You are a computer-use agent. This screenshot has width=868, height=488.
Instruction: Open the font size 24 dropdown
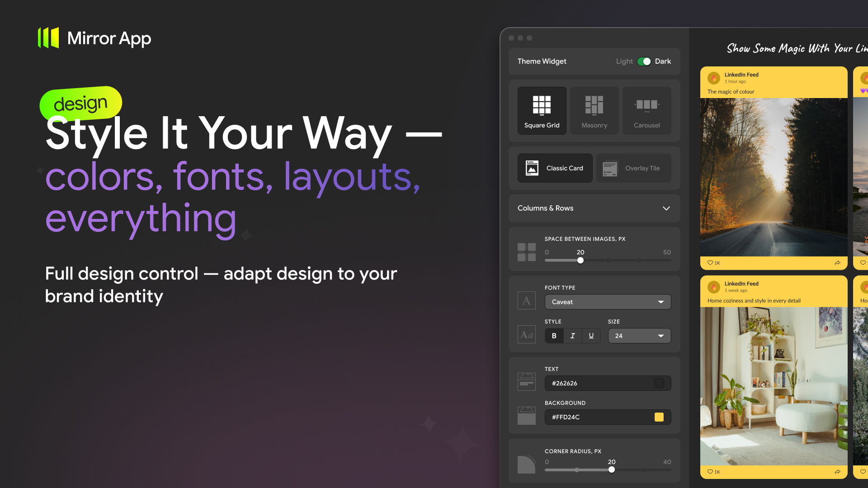639,336
